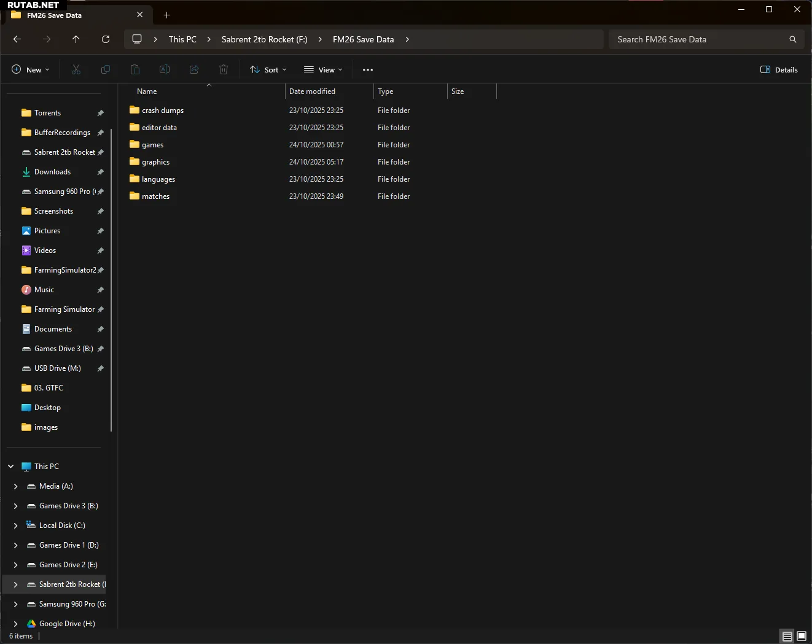This screenshot has width=812, height=644.
Task: Open the See more ellipsis menu
Action: click(368, 70)
